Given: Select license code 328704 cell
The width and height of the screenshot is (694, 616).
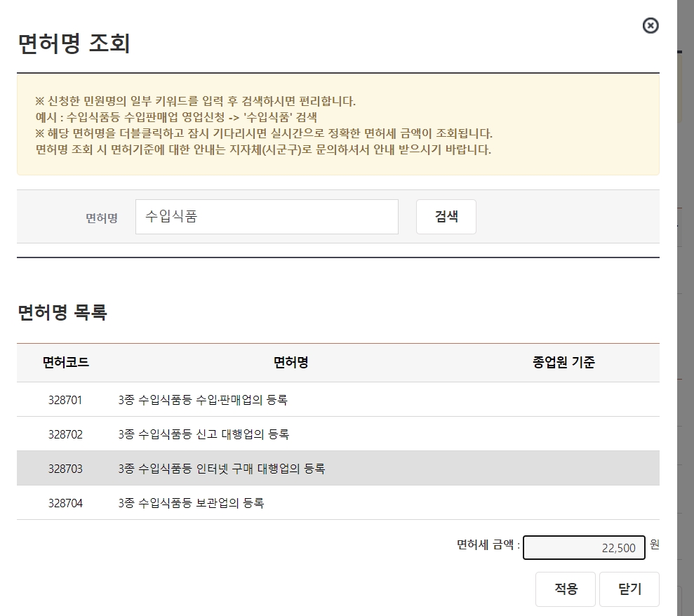Looking at the screenshot, I should (65, 503).
